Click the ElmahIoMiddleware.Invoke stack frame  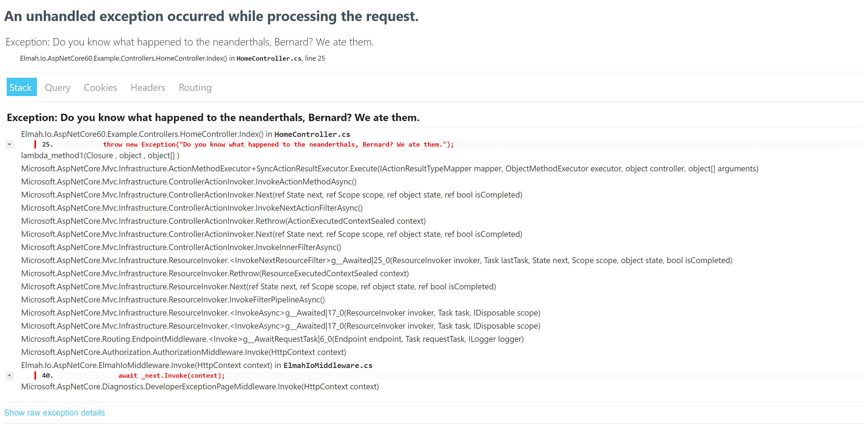[x=196, y=365]
